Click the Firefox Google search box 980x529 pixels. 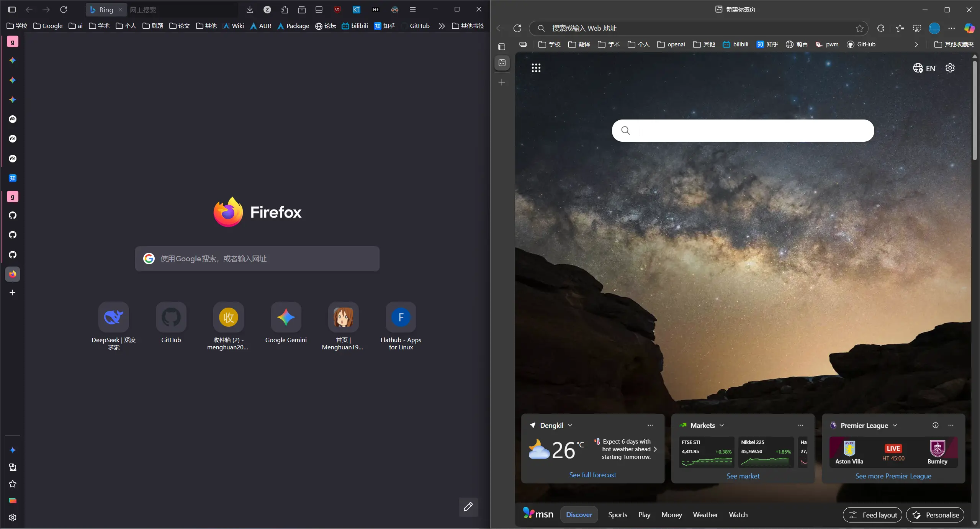coord(257,259)
